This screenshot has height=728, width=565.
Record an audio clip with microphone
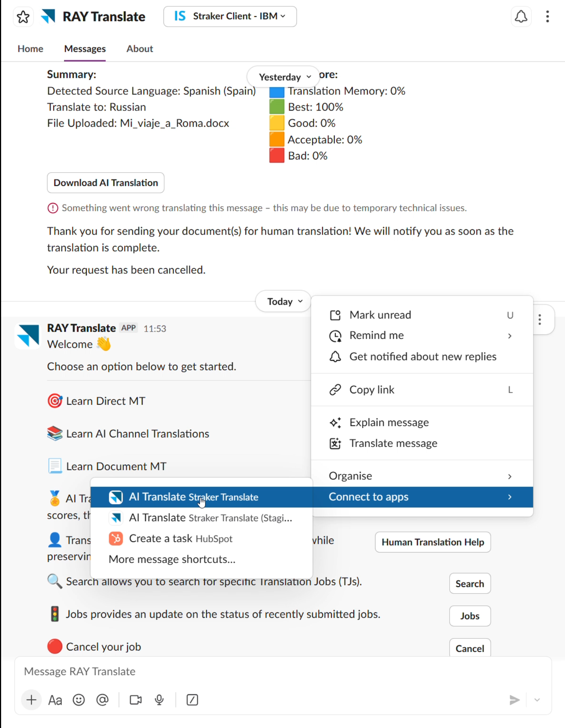coord(159,700)
